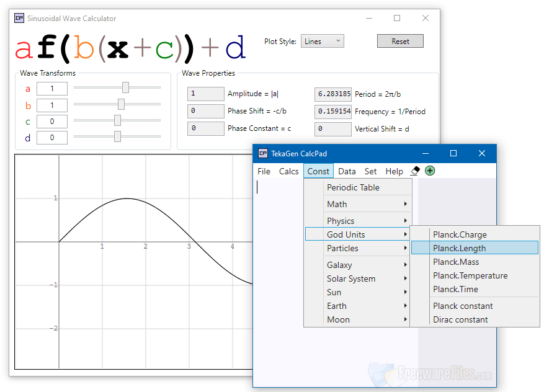Select Periodic Table from Const menu
544x392 pixels.
pyautogui.click(x=353, y=187)
